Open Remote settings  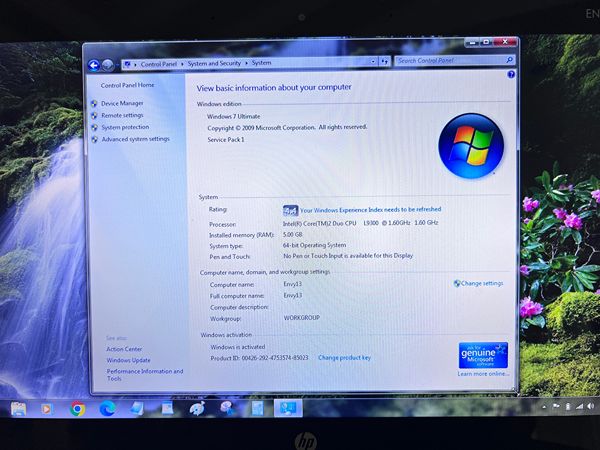(122, 115)
